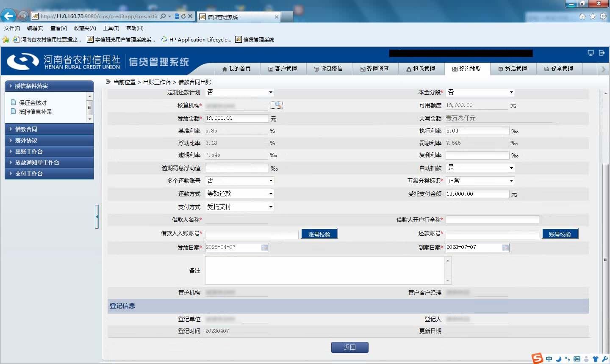Expand the 出账工作台 sidebar section
The height and width of the screenshot is (364, 610).
pyautogui.click(x=49, y=152)
